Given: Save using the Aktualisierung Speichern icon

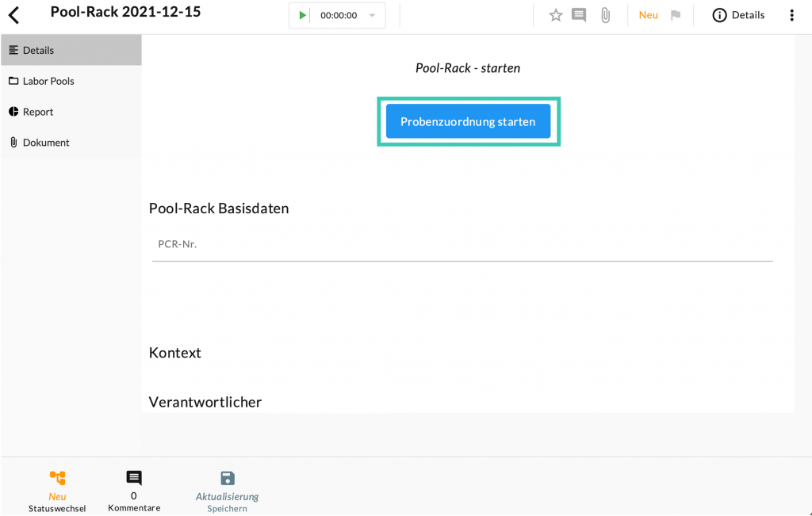Looking at the screenshot, I should [227, 478].
